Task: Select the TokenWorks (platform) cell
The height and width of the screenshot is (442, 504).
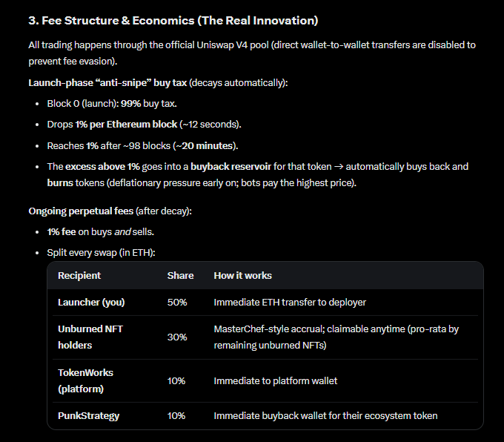Action: point(85,381)
